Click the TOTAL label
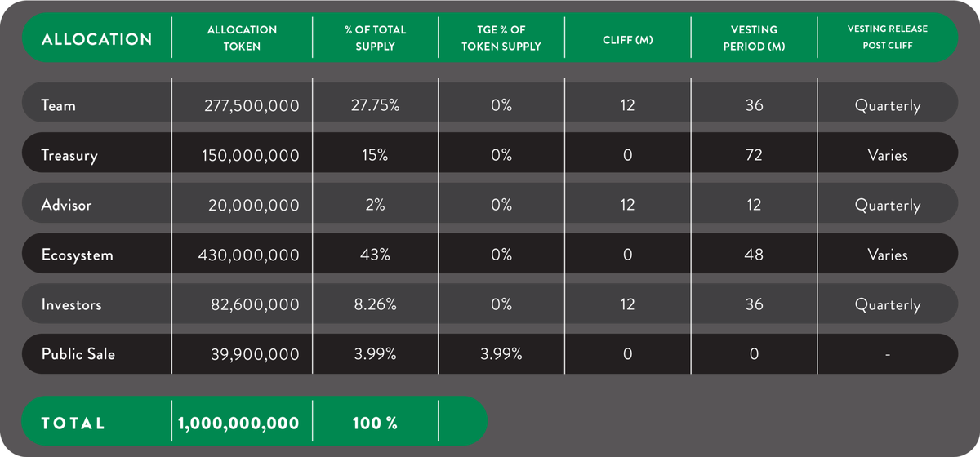This screenshot has width=980, height=457. [73, 423]
